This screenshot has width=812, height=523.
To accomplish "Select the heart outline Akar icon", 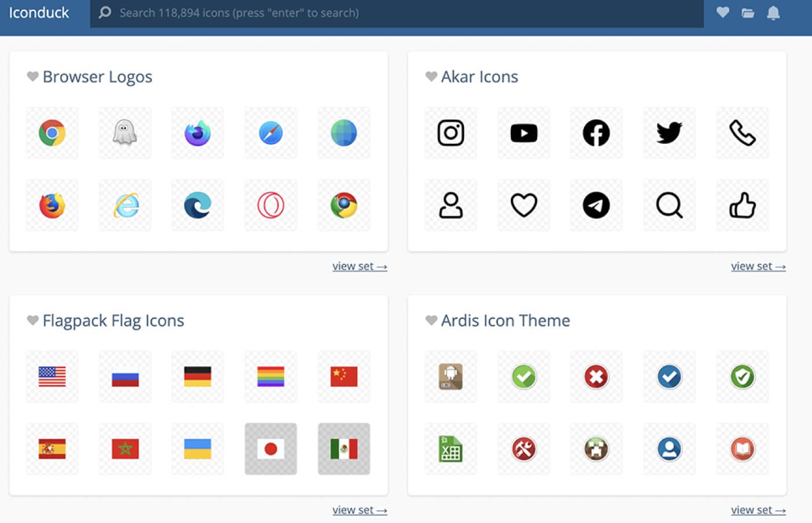I will click(x=524, y=205).
